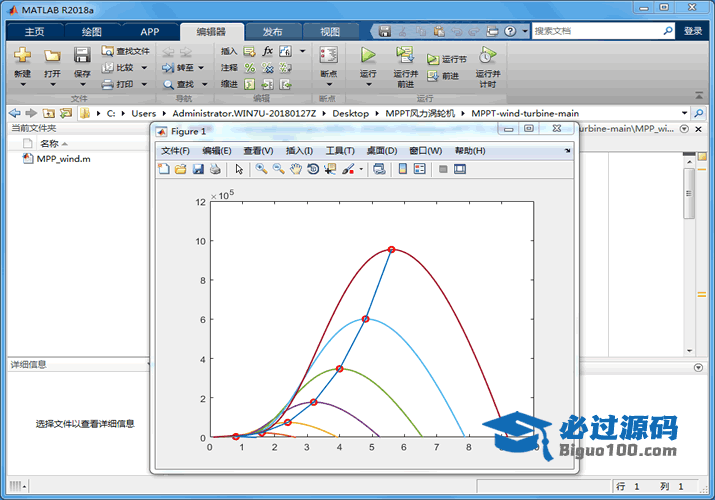This screenshot has height=500, width=715.
Task: Click the 登录 sign-in button
Action: click(693, 31)
